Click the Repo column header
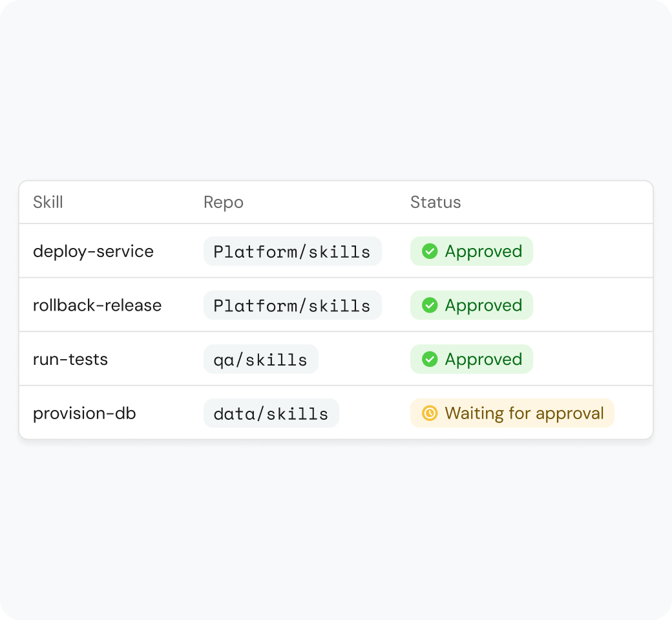Viewport: 672px width, 620px height. point(224,202)
